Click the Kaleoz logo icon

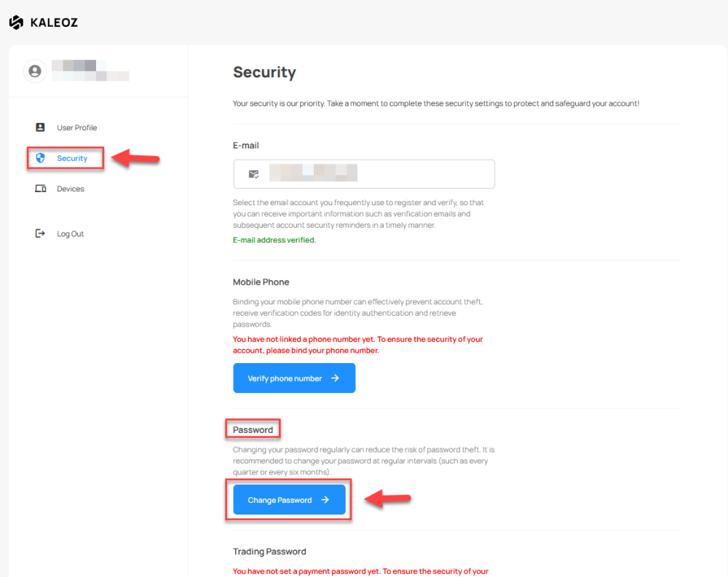tap(17, 23)
